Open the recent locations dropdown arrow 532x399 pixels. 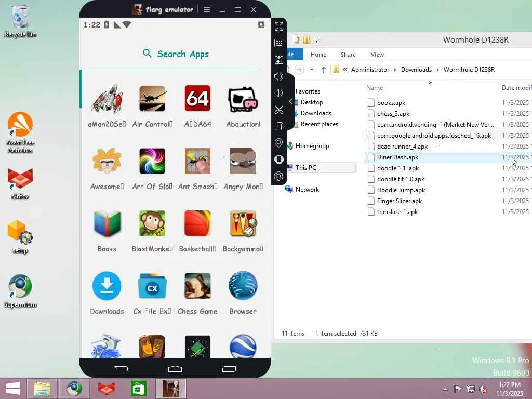[x=312, y=70]
